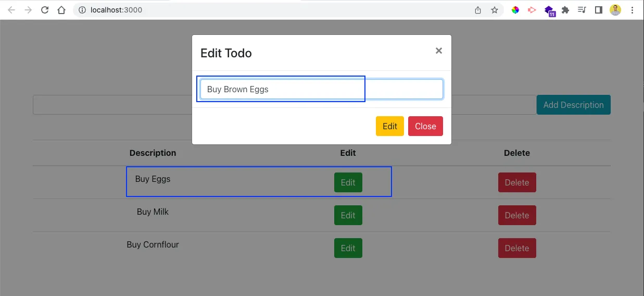This screenshot has width=644, height=296.
Task: Open Extensions puzzle piece menu
Action: coord(565,10)
